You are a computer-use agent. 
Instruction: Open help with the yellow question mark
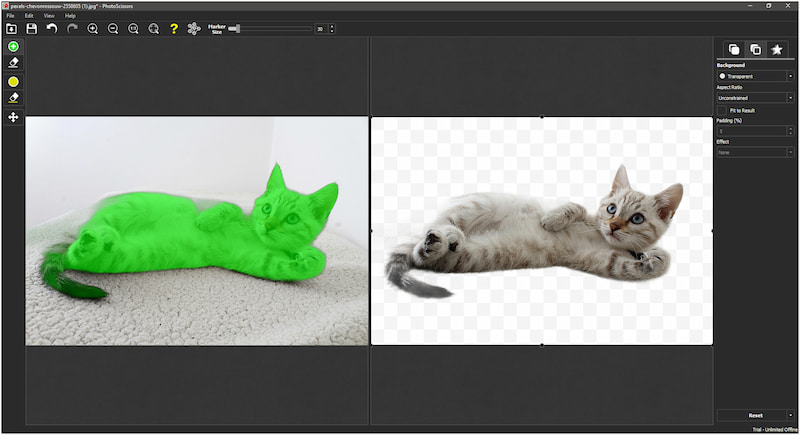tap(174, 29)
